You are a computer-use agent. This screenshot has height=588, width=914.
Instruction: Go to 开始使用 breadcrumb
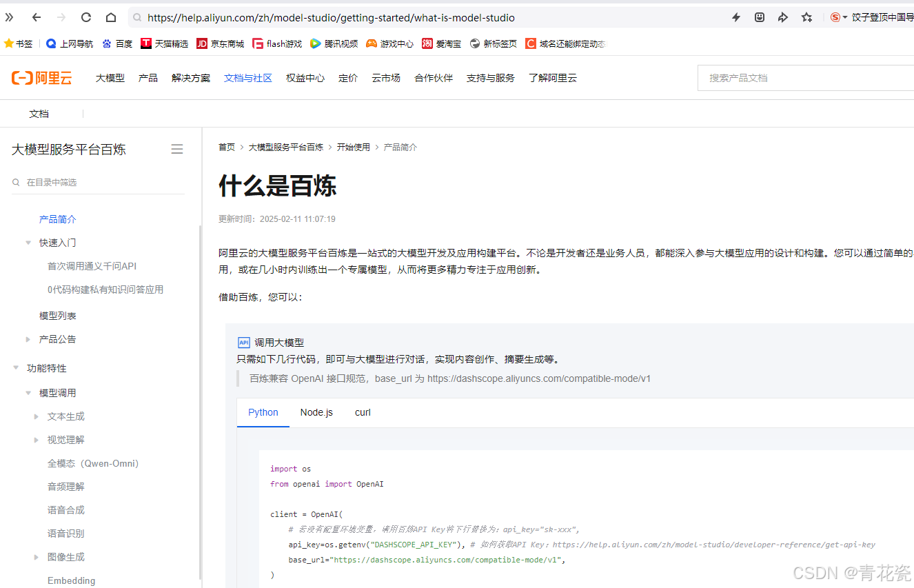(x=353, y=148)
